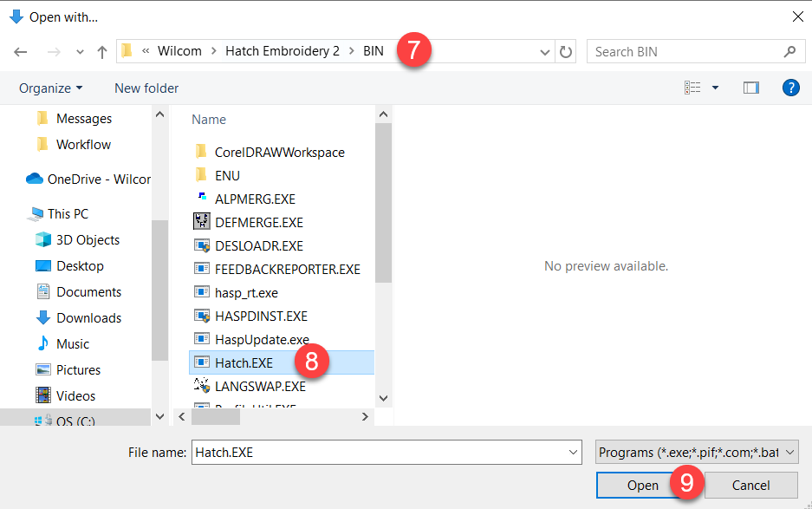Refresh the BIN folder listing
Image resolution: width=812 pixels, height=509 pixels.
566,52
